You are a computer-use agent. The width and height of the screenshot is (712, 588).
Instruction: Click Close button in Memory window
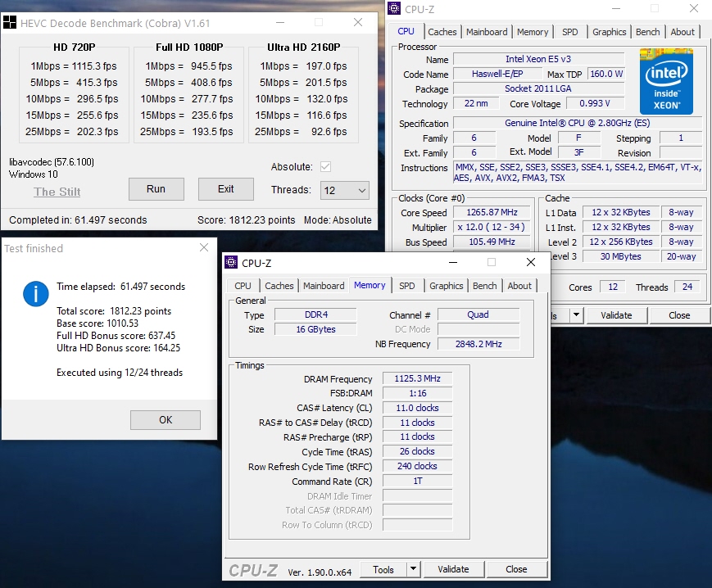point(516,569)
